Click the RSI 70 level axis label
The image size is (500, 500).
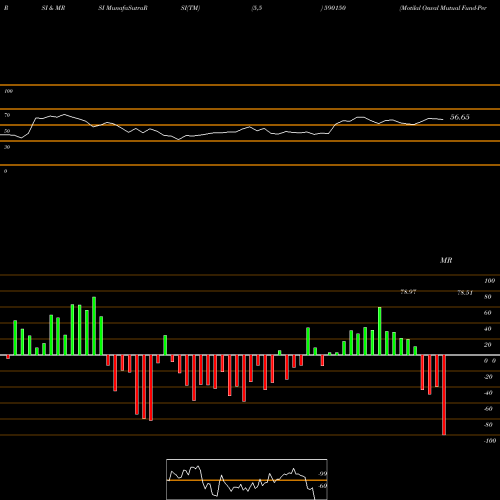[7, 115]
